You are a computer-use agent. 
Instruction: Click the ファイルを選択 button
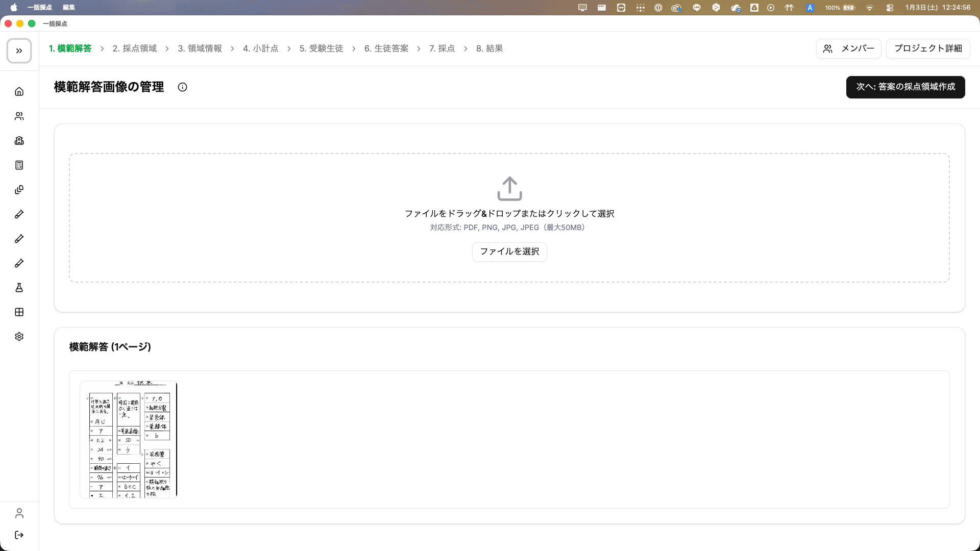click(509, 252)
